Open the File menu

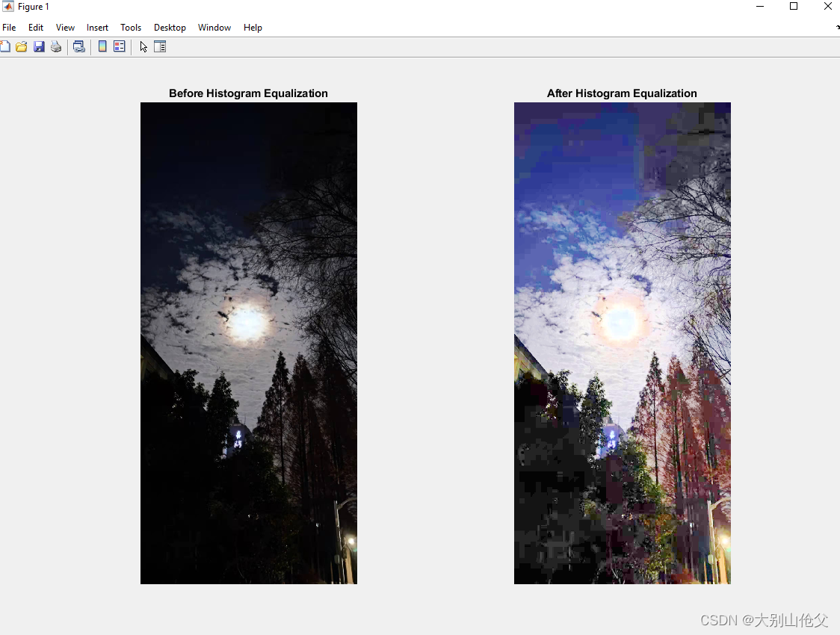pos(9,28)
